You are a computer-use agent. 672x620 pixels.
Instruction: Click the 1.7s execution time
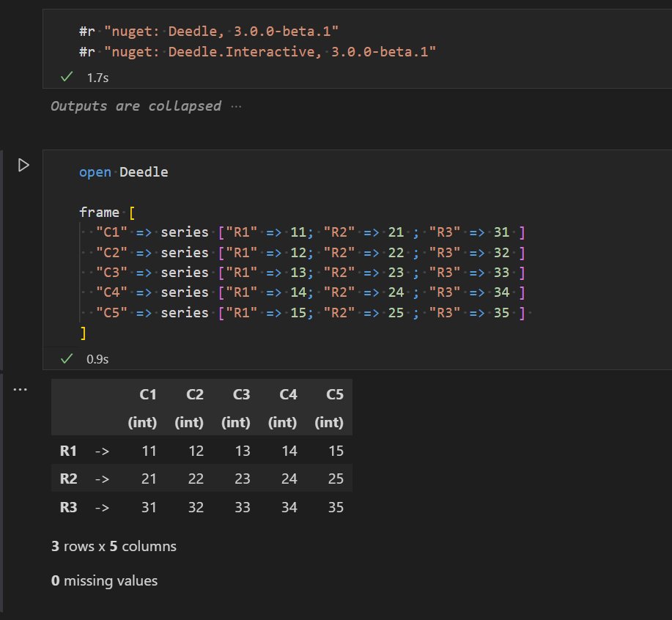97,78
